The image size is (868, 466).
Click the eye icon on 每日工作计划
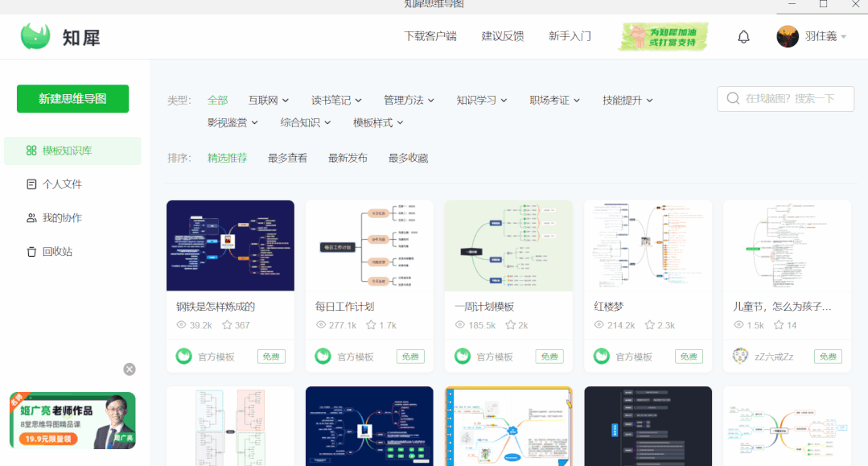[320, 324]
